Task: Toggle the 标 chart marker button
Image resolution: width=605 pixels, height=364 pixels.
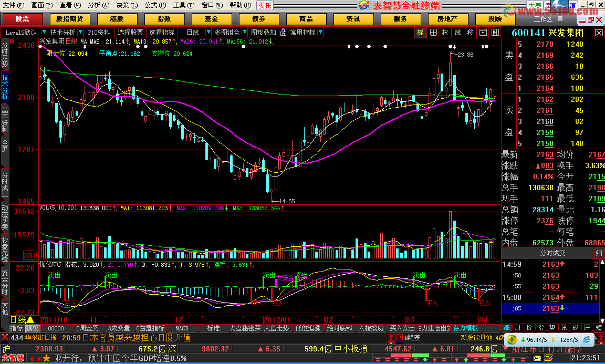Action: pos(420,33)
